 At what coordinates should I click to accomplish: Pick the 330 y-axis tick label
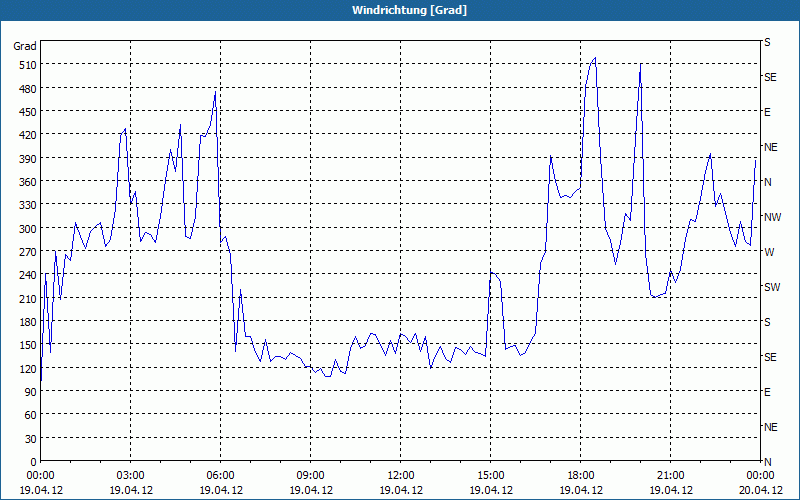coord(28,205)
